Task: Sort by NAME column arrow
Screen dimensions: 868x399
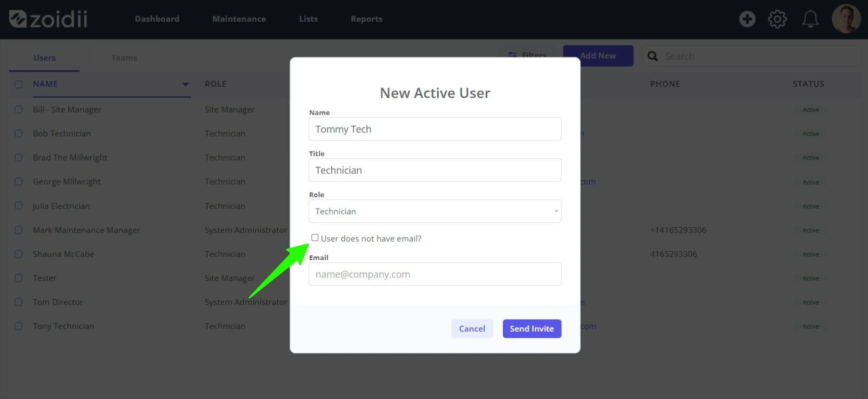Action: [185, 84]
